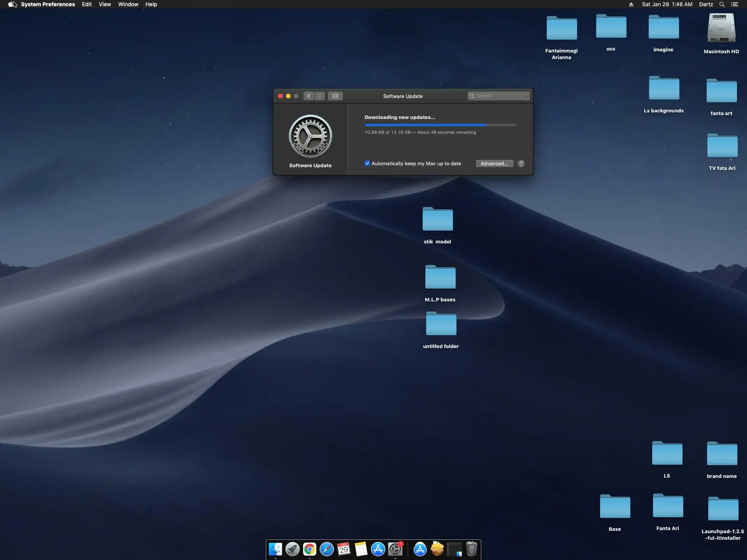Open Spotlight search in menu bar

coord(722,4)
